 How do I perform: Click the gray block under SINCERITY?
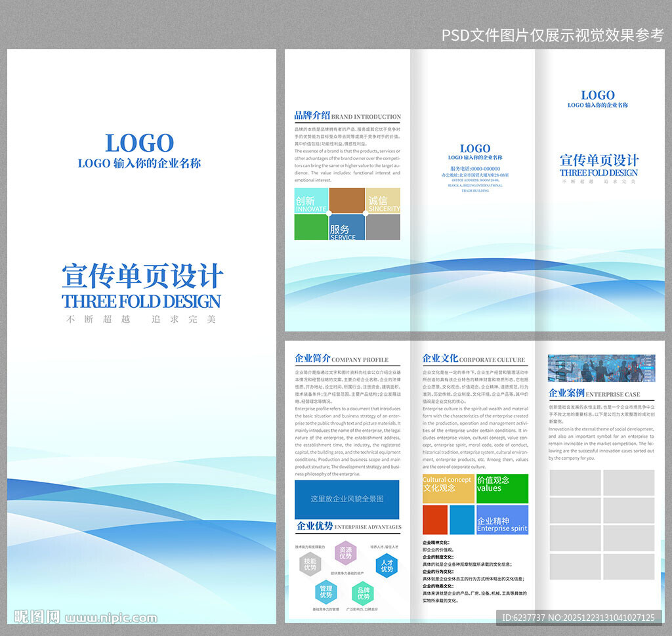coord(383,227)
